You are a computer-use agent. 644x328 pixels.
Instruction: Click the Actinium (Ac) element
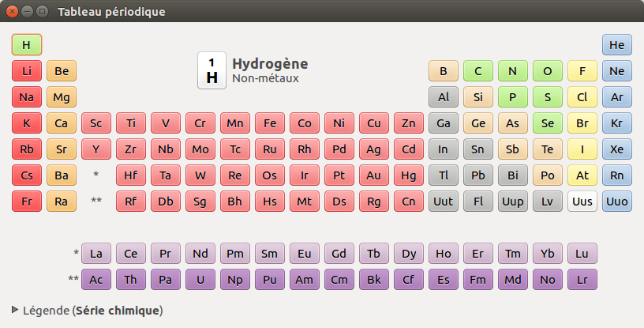coord(96,280)
